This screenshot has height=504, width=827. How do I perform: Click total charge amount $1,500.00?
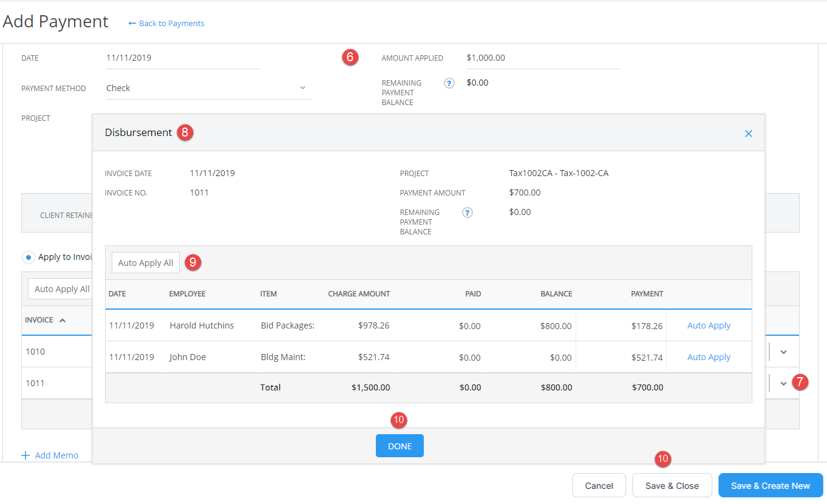tap(371, 387)
